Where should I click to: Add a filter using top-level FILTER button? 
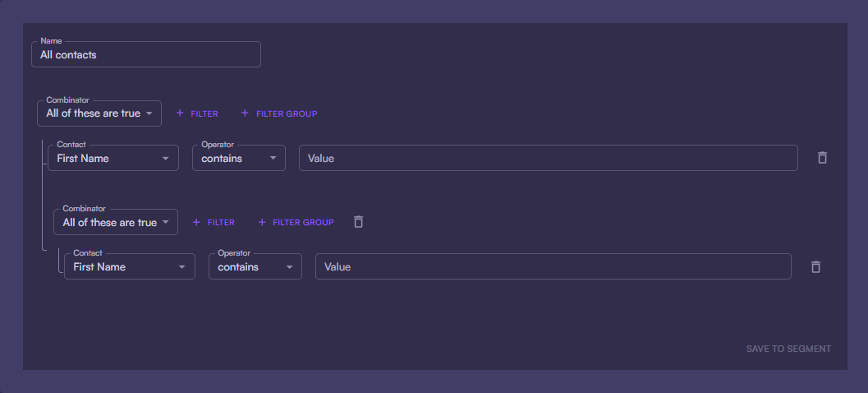(x=204, y=113)
